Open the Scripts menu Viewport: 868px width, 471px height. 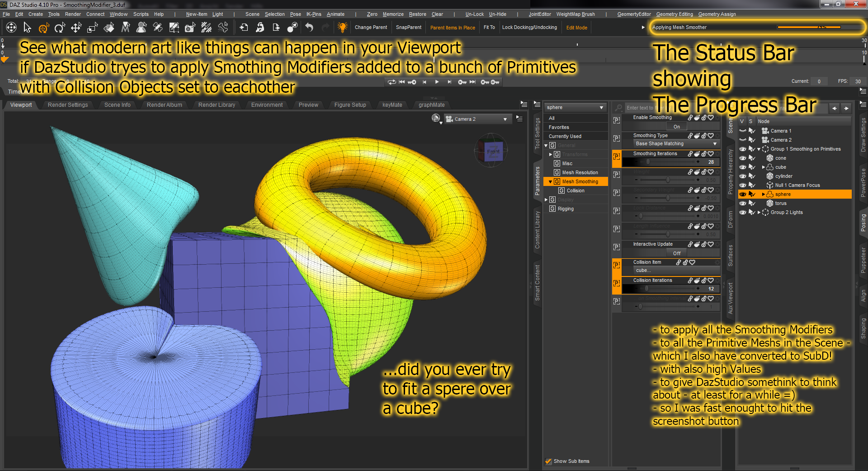point(141,14)
